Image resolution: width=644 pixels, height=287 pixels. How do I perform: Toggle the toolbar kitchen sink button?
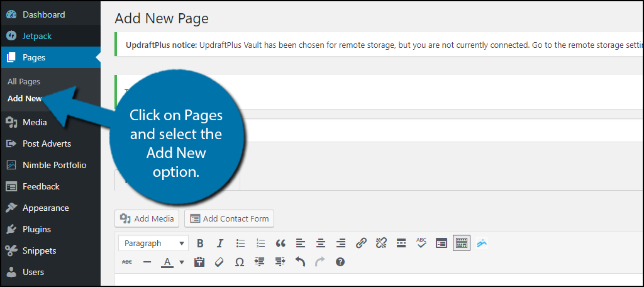(x=462, y=243)
